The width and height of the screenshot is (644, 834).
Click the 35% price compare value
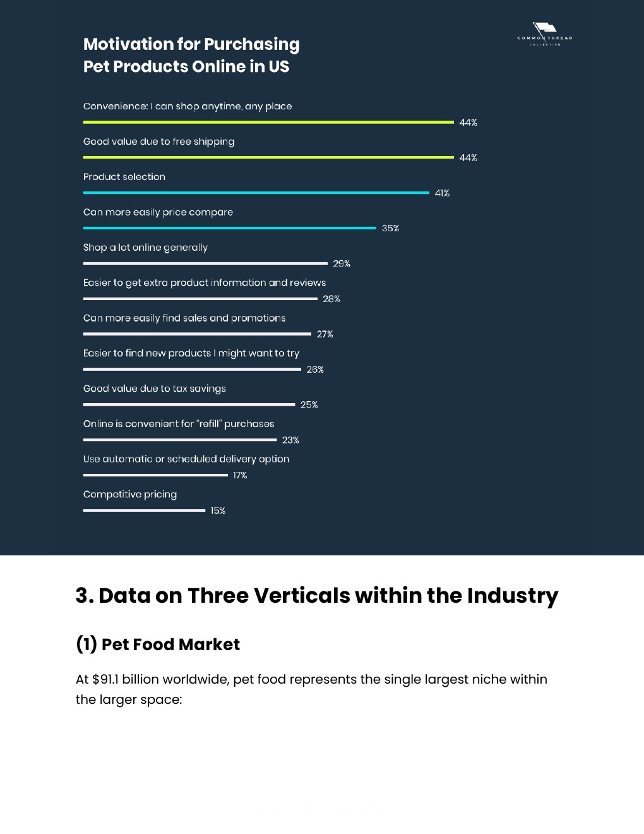coord(390,229)
